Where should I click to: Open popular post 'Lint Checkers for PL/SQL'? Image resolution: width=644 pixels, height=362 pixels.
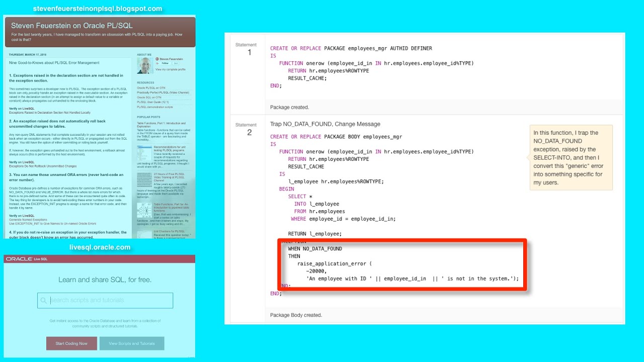pos(170,231)
